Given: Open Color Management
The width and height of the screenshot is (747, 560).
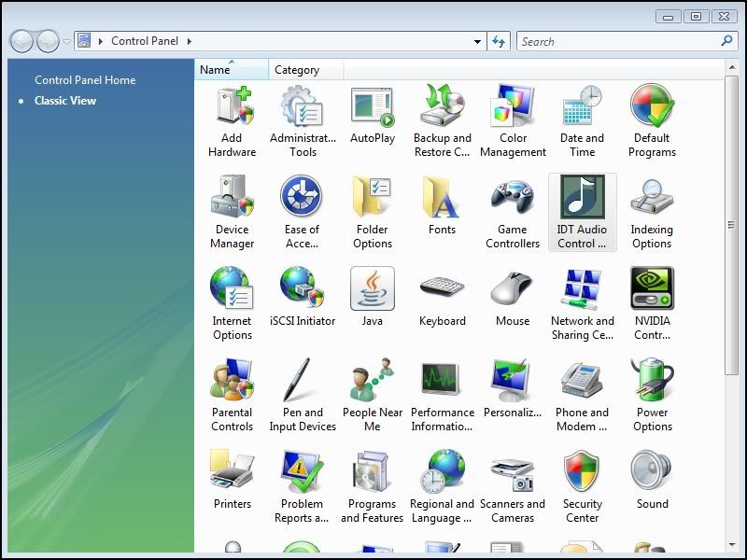Looking at the screenshot, I should coord(513,122).
